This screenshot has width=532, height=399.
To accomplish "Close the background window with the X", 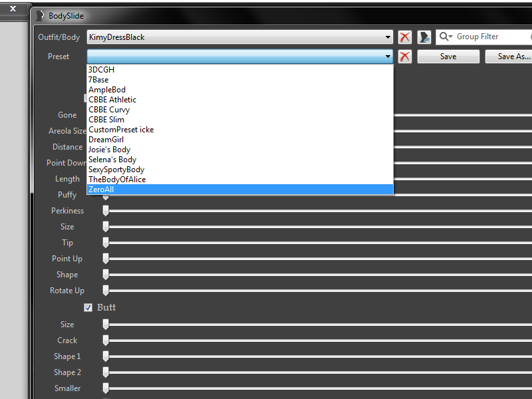I will [x=13, y=9].
